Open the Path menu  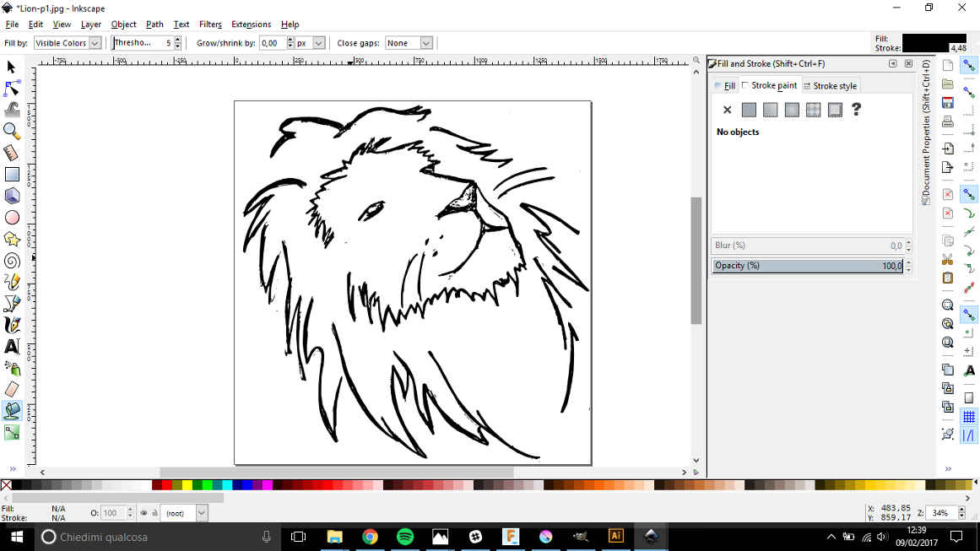pyautogui.click(x=154, y=24)
